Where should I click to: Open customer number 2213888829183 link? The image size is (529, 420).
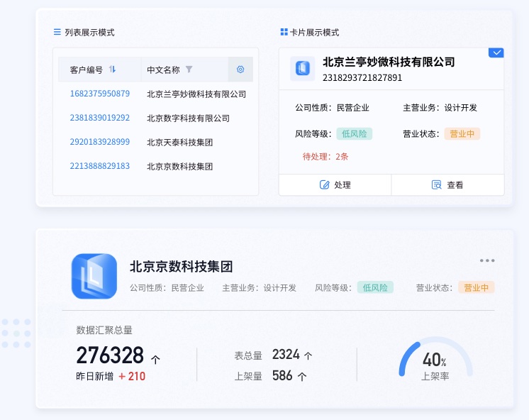click(100, 166)
